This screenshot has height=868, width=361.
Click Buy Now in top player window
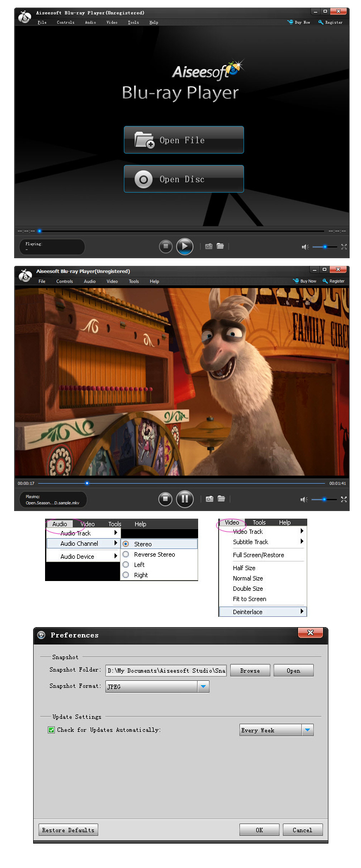299,22
